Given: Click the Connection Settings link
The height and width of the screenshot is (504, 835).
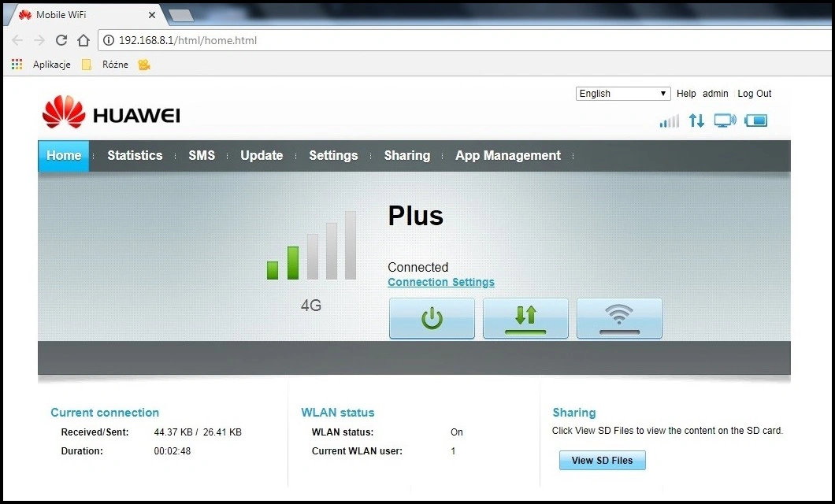Looking at the screenshot, I should pos(441,283).
